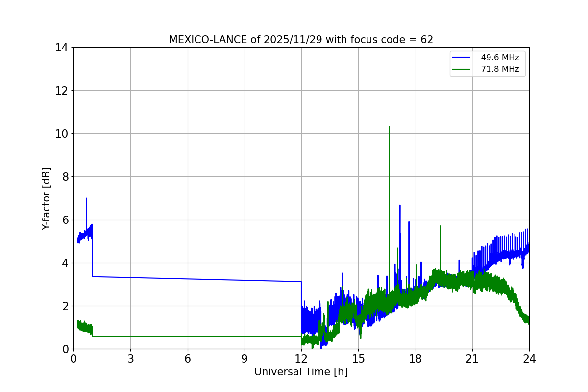Click the chart title 'MEXICO-LANCE of 2025/11/29 with focus code = 62'

(301, 40)
